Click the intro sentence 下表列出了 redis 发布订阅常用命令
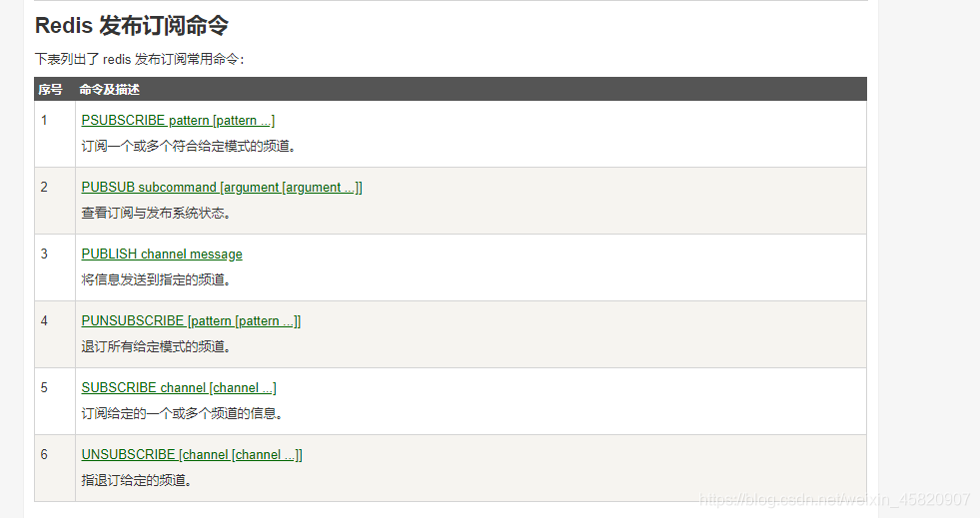Screen dimensions: 980x518 coord(140,59)
